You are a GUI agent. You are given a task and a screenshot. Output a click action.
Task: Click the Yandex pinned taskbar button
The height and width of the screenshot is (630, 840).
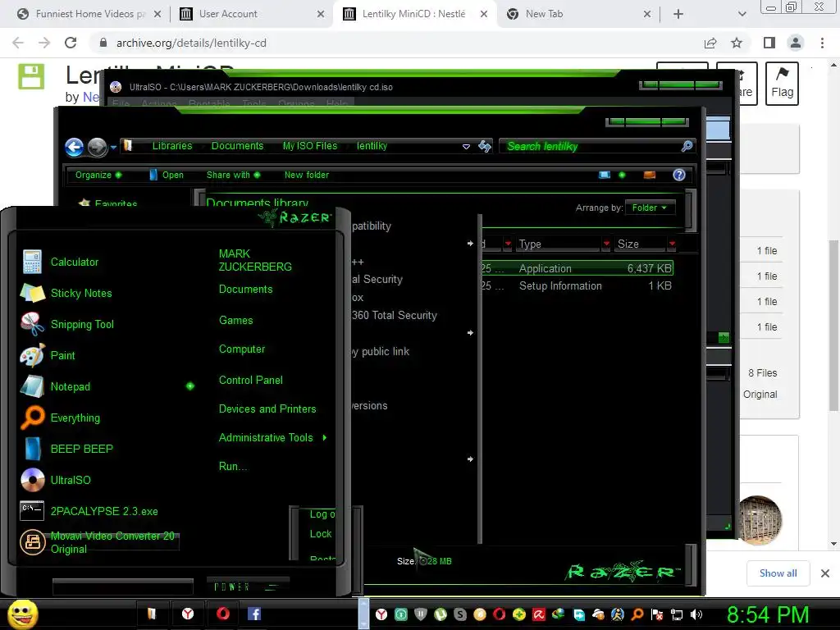188,614
